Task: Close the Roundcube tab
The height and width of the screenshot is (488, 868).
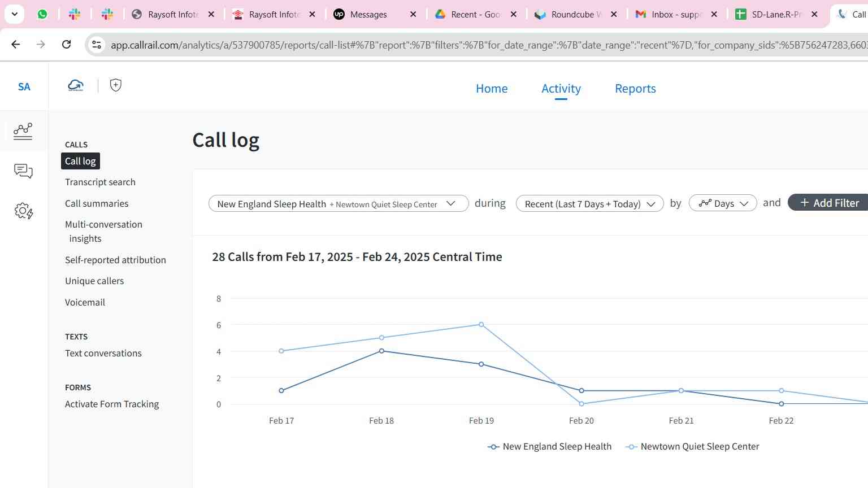Action: [614, 14]
